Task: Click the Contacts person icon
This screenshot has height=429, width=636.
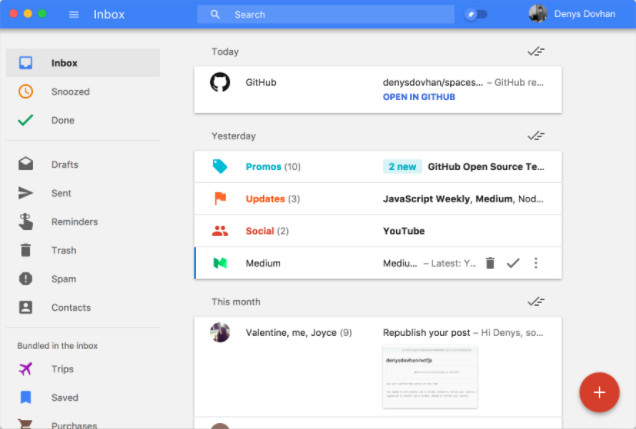Action: point(26,307)
